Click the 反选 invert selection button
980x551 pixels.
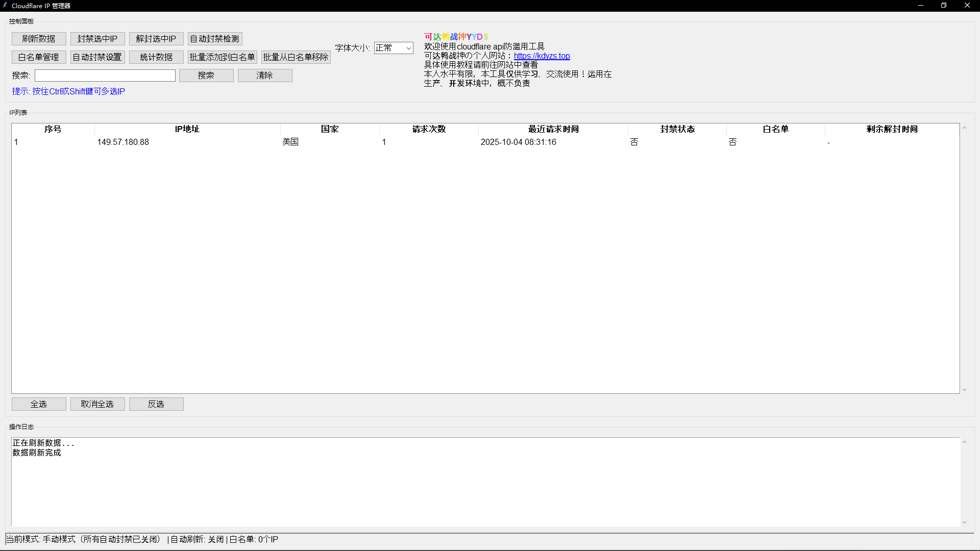(x=156, y=404)
